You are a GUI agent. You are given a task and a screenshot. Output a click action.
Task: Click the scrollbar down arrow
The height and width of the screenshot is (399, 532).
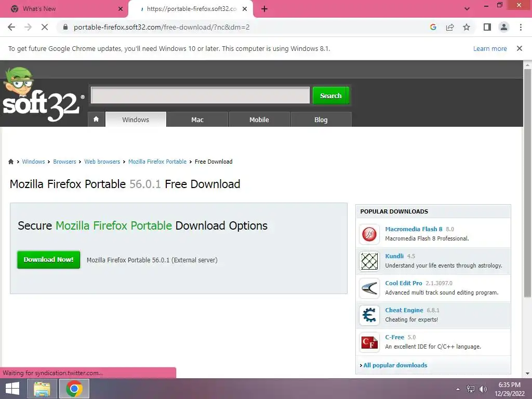pos(527,373)
